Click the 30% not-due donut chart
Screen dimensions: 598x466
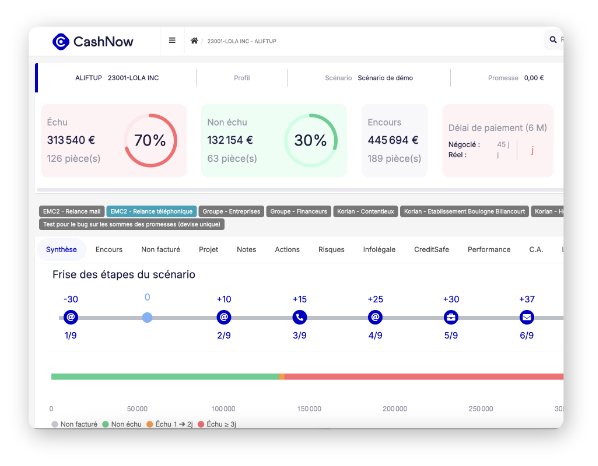(311, 140)
